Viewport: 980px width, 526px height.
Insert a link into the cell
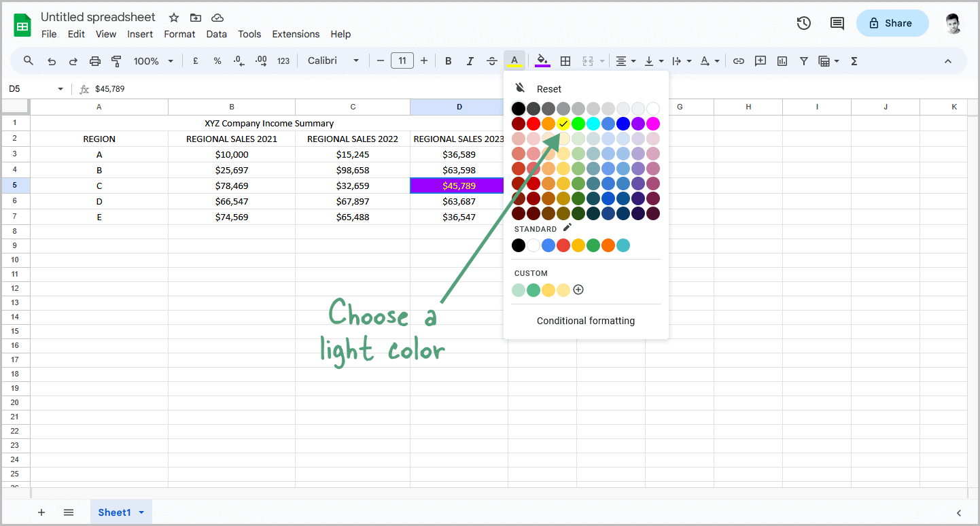tap(739, 60)
